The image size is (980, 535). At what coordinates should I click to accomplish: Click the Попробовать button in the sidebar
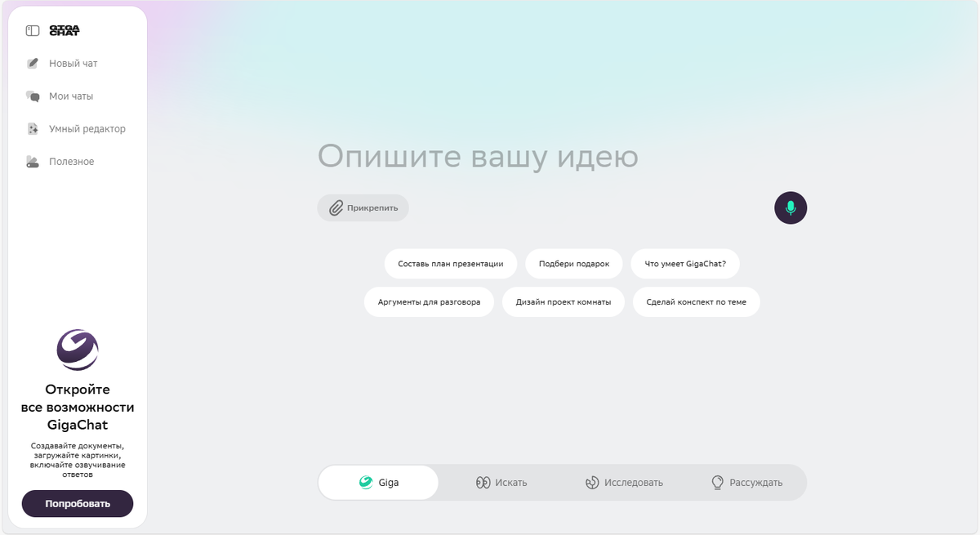[x=78, y=504]
